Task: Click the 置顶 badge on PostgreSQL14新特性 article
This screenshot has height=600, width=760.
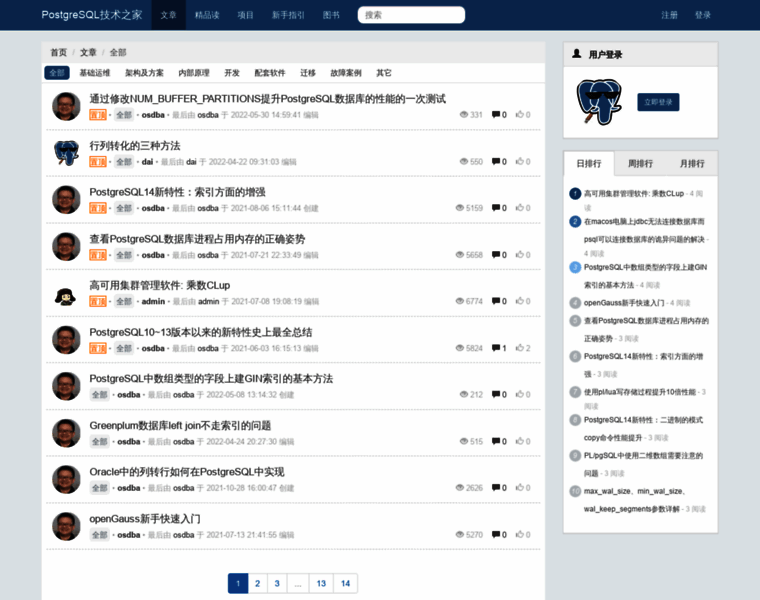Action: click(x=98, y=208)
